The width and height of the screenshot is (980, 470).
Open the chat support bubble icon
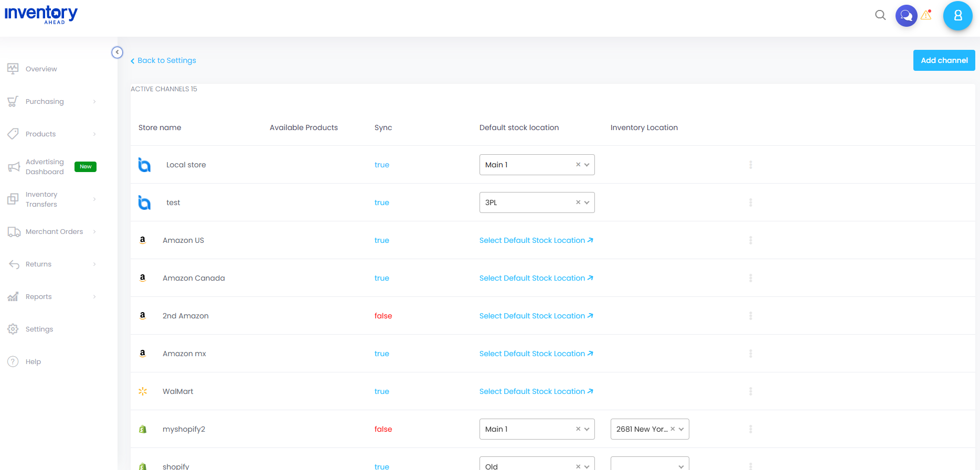click(x=906, y=16)
